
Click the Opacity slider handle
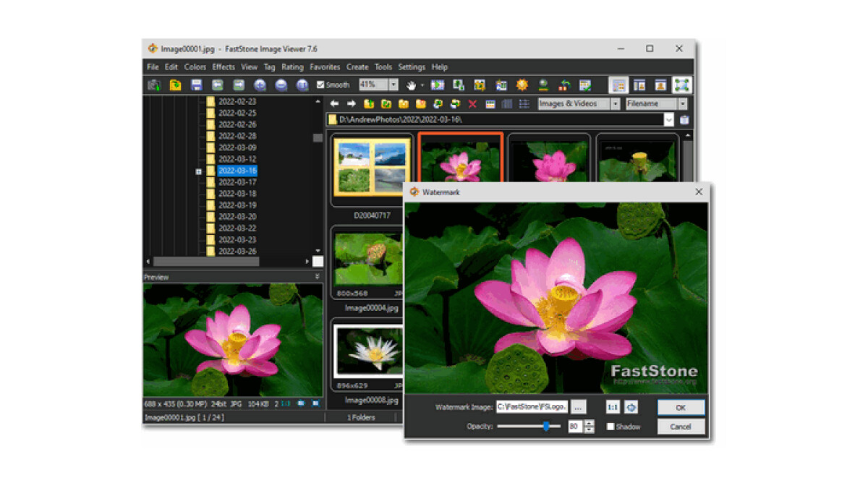click(547, 427)
